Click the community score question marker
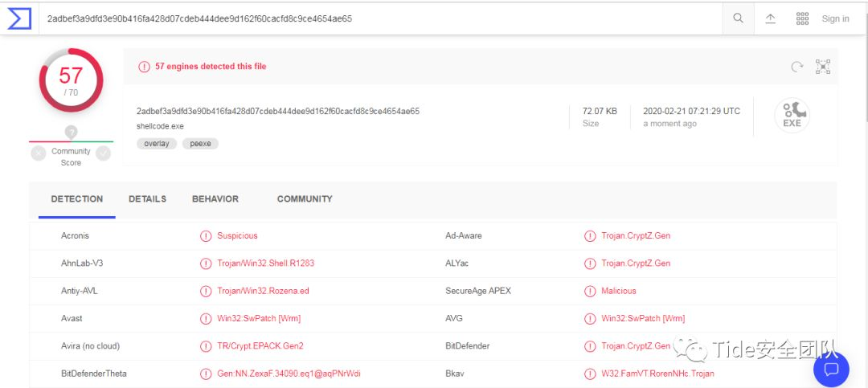The image size is (868, 388). [x=71, y=132]
